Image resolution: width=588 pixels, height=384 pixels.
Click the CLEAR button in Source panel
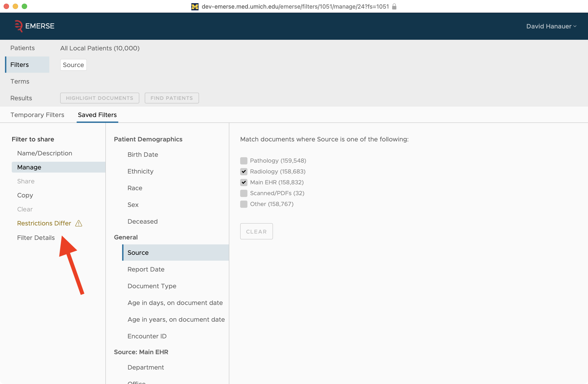point(256,232)
